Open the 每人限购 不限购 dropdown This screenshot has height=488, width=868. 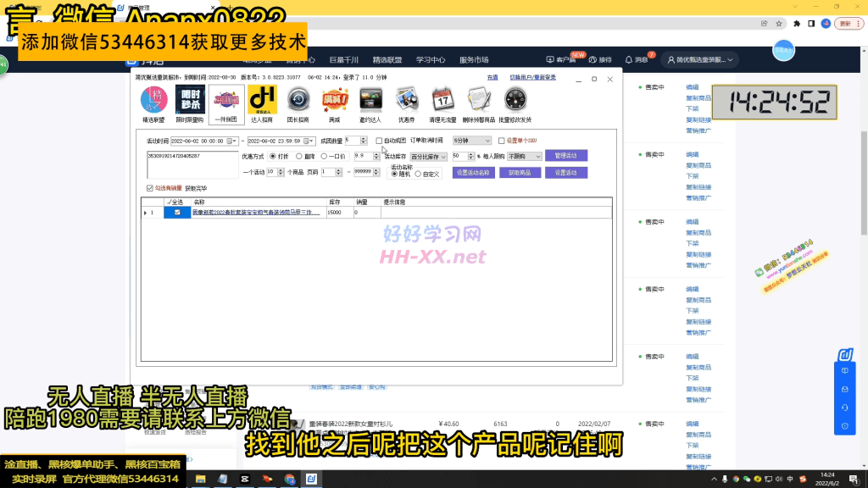[524, 157]
